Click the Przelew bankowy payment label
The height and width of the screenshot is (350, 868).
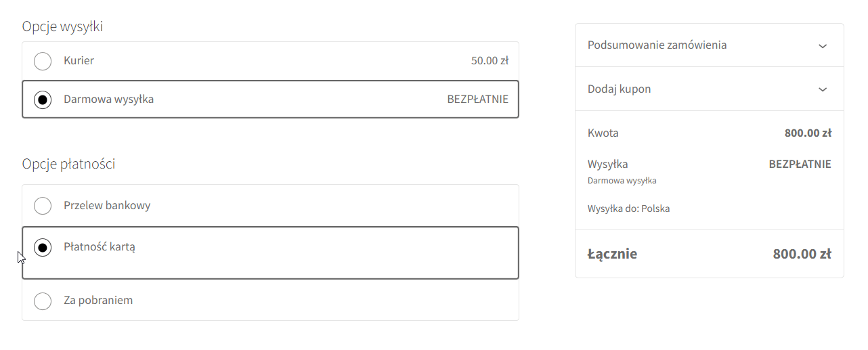tap(107, 206)
